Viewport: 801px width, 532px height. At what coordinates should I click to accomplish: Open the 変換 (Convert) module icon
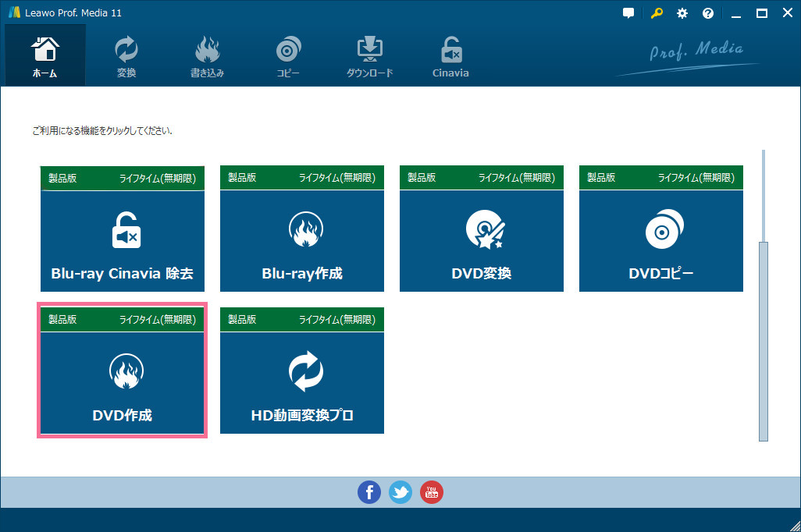pos(126,55)
